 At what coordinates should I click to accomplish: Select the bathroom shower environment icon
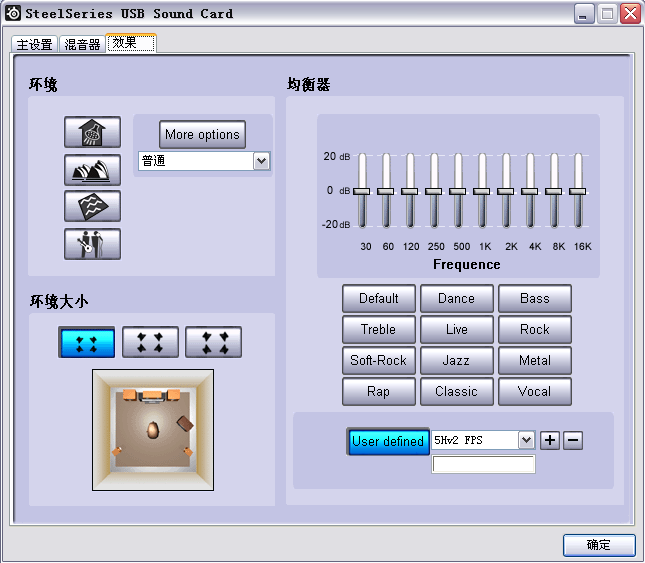[x=92, y=132]
